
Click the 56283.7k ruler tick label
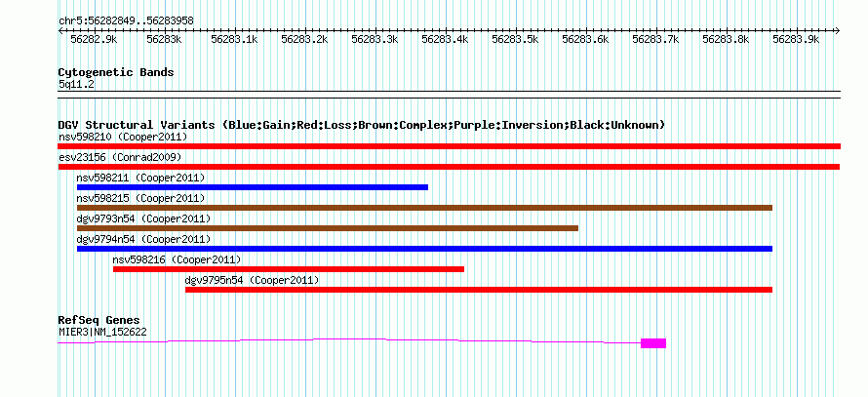click(656, 39)
